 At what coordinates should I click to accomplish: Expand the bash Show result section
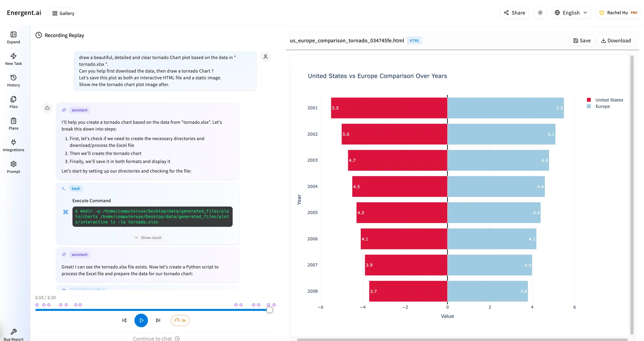click(148, 237)
